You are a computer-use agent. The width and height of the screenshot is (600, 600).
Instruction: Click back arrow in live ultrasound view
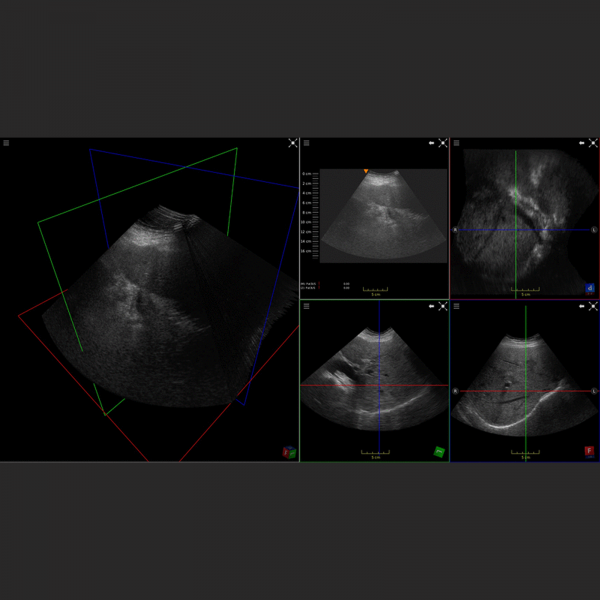(x=432, y=143)
